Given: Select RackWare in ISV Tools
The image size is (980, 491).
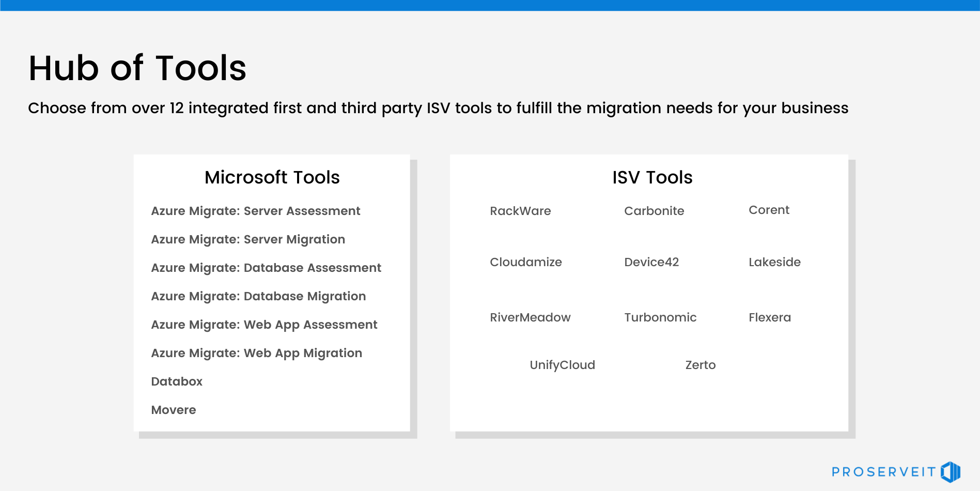Looking at the screenshot, I should pos(520,211).
